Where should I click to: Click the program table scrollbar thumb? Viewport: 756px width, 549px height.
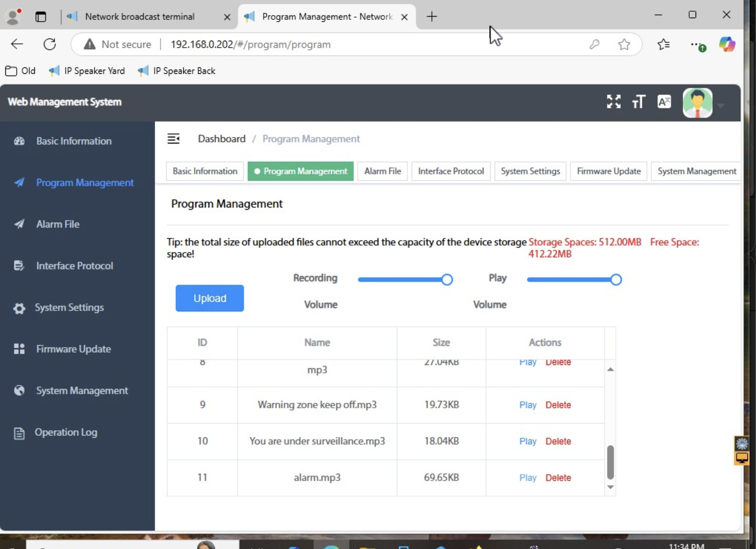click(x=610, y=462)
